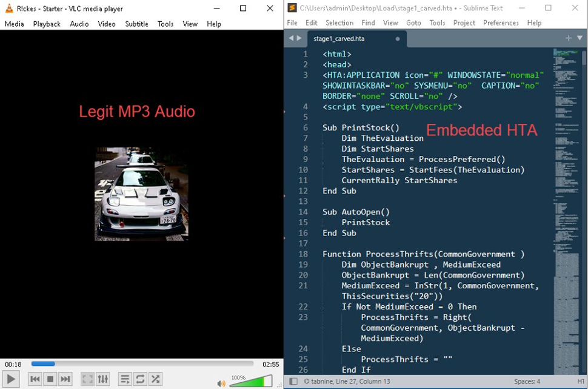Image resolution: width=588 pixels, height=389 pixels.
Task: Place cursor on line 6 Sub PrintStock()
Action: coord(361,127)
